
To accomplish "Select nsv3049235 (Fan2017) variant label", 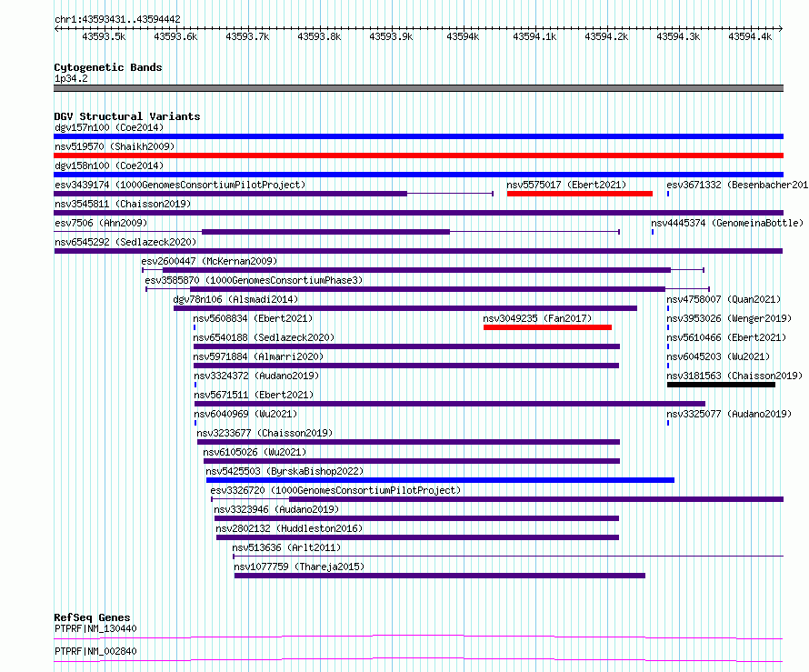I will [537, 318].
